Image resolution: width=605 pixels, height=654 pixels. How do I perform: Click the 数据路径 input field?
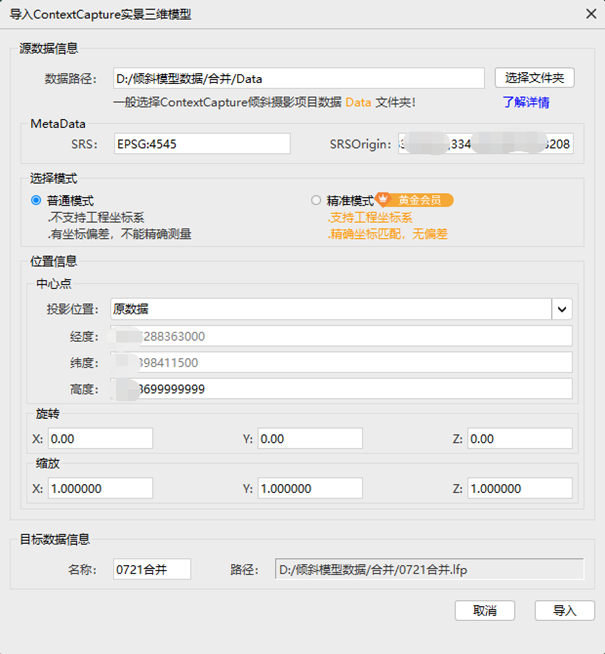299,78
